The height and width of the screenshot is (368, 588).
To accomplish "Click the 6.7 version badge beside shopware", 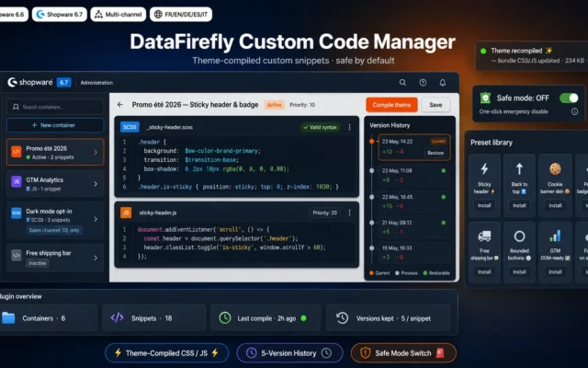I will tap(63, 82).
